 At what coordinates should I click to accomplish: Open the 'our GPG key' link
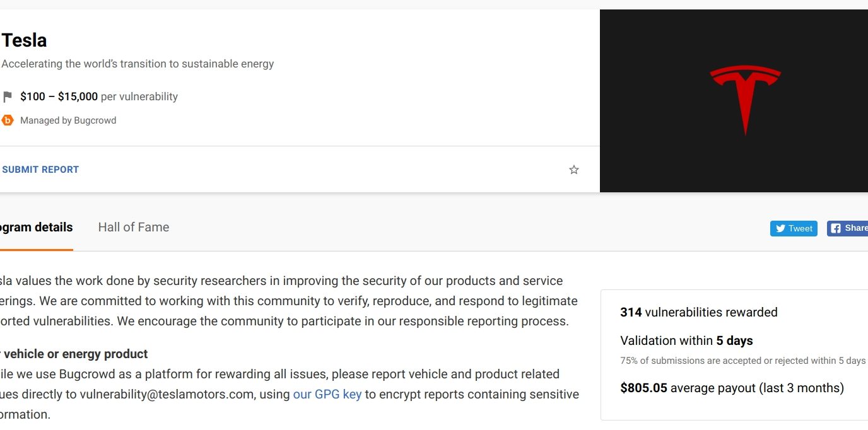(x=327, y=395)
